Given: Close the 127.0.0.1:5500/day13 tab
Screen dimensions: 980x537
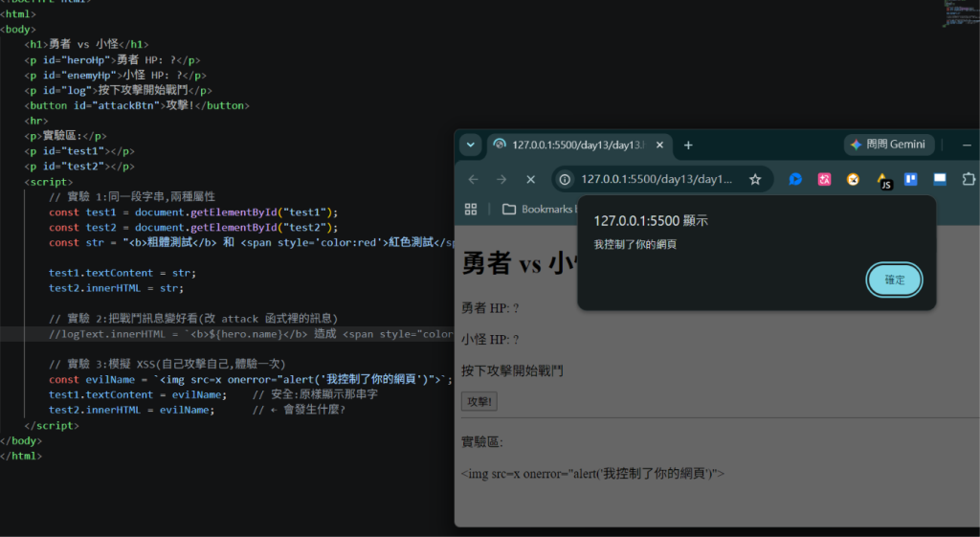Looking at the screenshot, I should [659, 145].
